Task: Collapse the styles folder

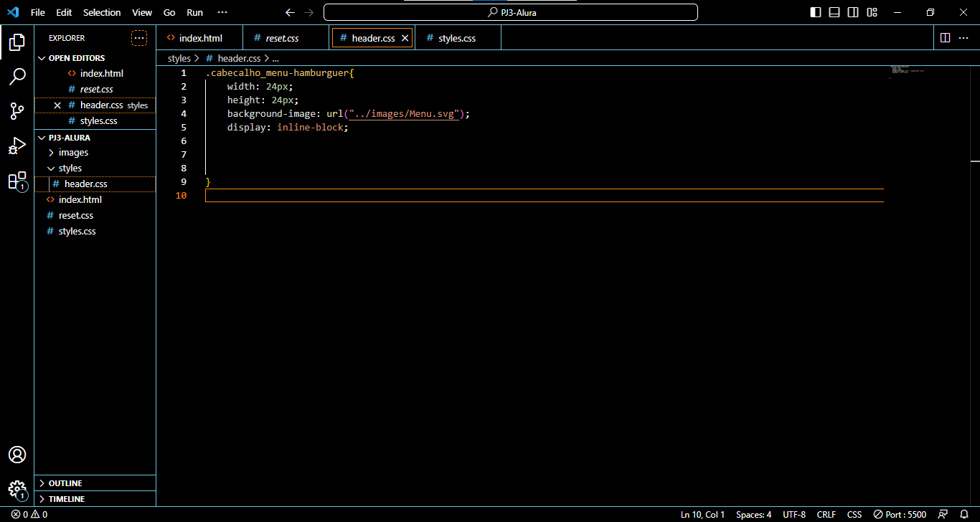Action: tap(95, 169)
